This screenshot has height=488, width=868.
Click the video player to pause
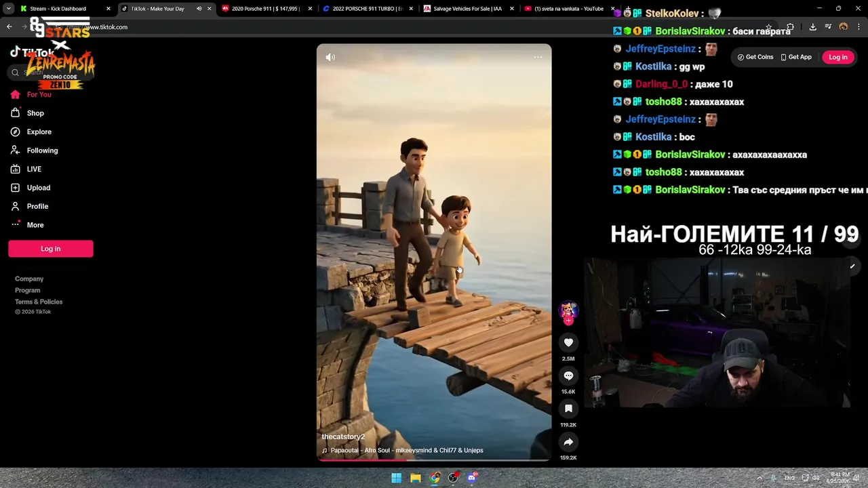(x=434, y=252)
